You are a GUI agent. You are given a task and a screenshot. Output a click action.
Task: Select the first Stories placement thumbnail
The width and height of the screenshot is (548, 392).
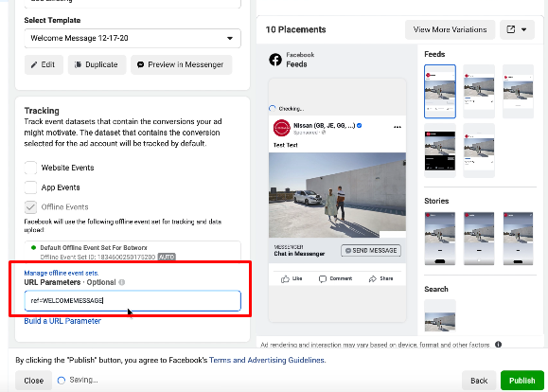click(x=440, y=239)
